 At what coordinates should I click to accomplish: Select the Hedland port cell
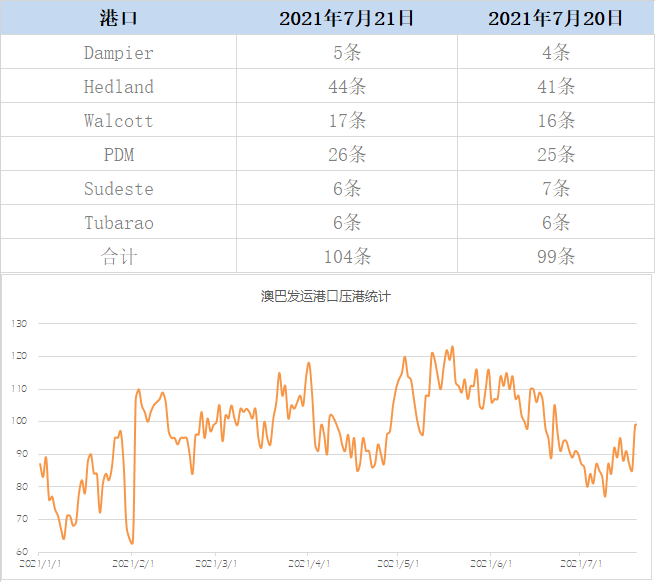click(x=119, y=87)
